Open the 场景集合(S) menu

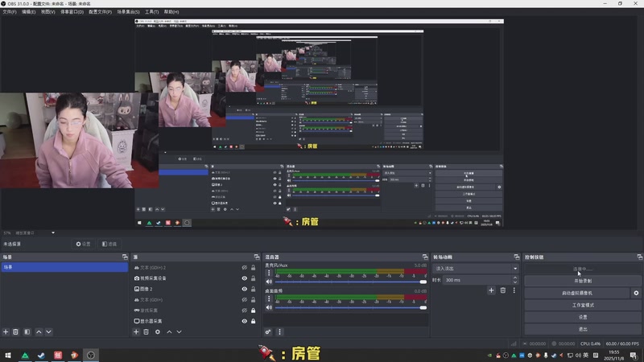(128, 12)
